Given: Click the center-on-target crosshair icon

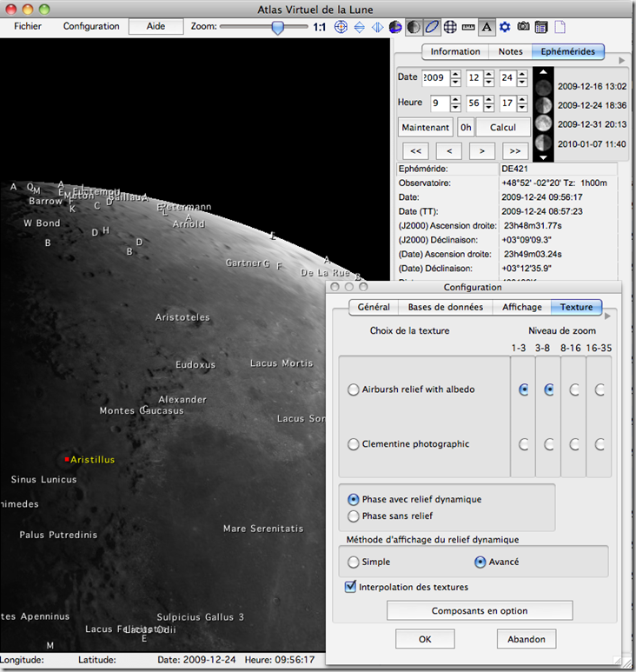Looking at the screenshot, I should click(341, 27).
